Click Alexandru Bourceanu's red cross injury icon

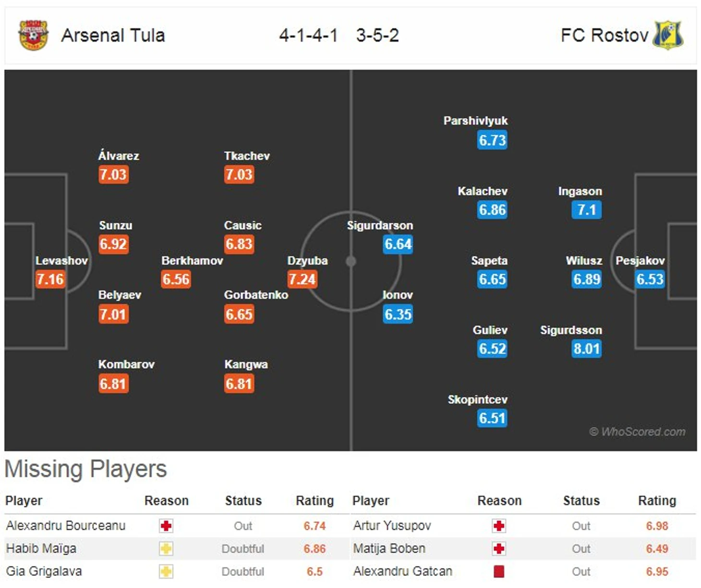(x=166, y=526)
